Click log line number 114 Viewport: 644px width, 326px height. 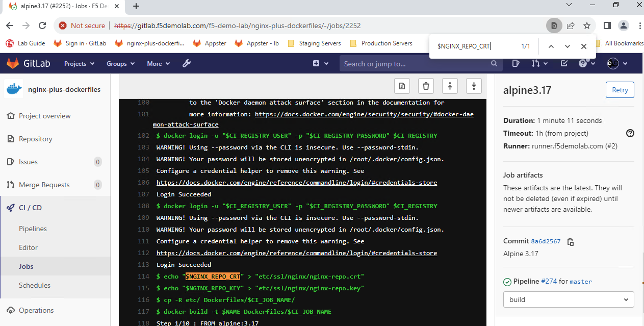coord(143,277)
